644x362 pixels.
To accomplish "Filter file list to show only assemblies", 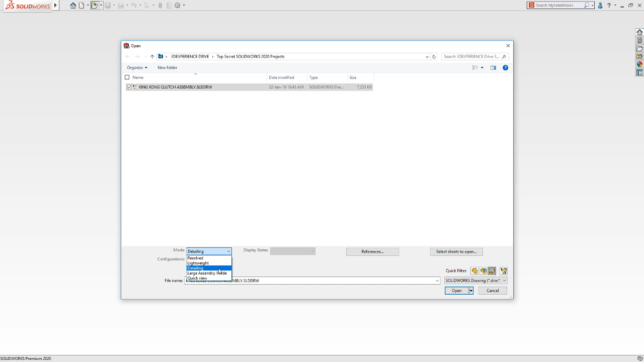I will coord(484,270).
